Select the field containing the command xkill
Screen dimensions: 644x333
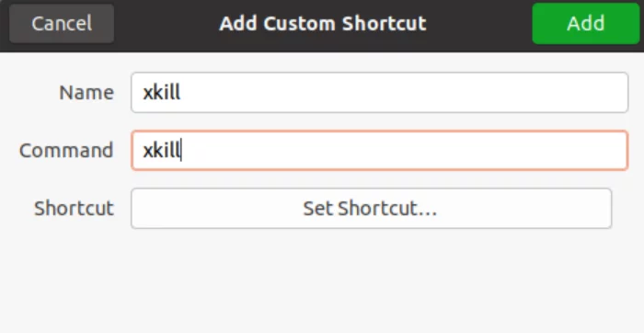click(x=379, y=150)
